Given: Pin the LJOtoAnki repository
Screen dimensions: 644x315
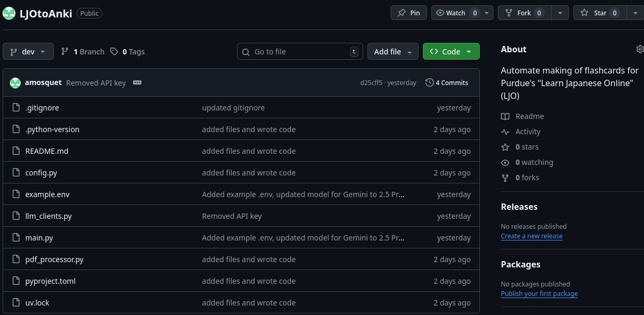Looking at the screenshot, I should tap(409, 13).
